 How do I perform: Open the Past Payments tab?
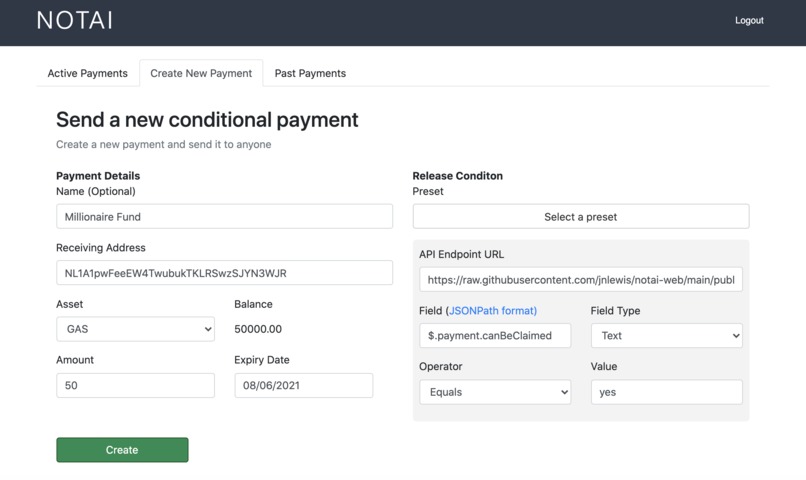coord(310,73)
